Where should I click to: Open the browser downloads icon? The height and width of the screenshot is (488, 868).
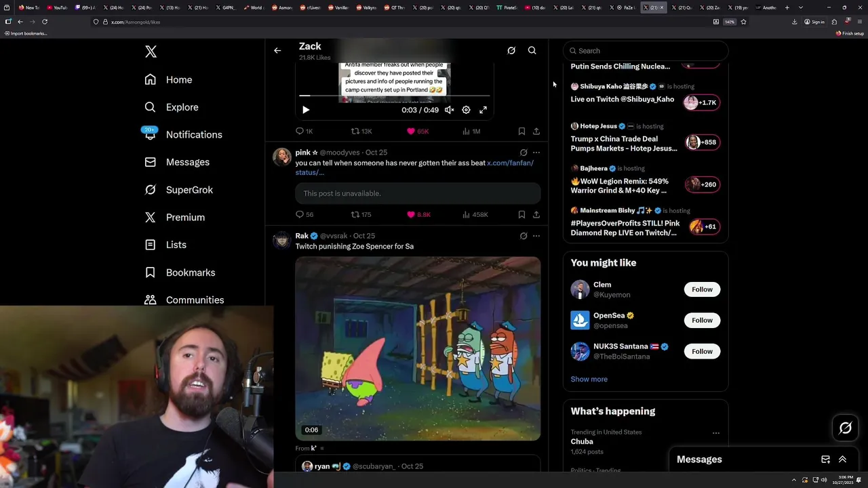pyautogui.click(x=794, y=22)
